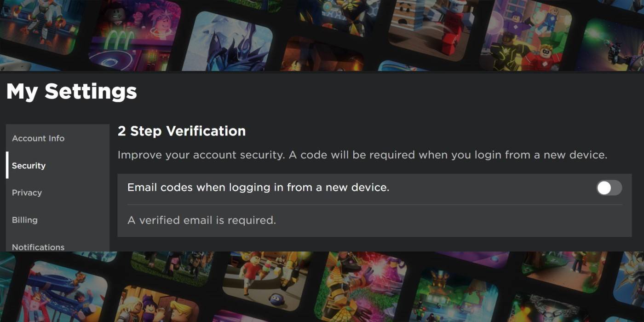This screenshot has width=644, height=322.
Task: Switch to the Privacy settings tab
Action: [x=27, y=193]
